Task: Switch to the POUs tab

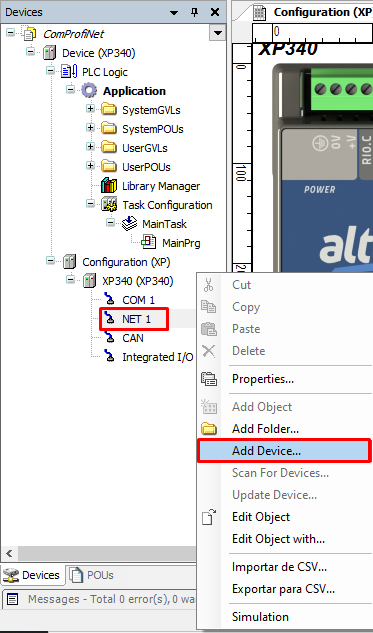Action: pyautogui.click(x=92, y=575)
